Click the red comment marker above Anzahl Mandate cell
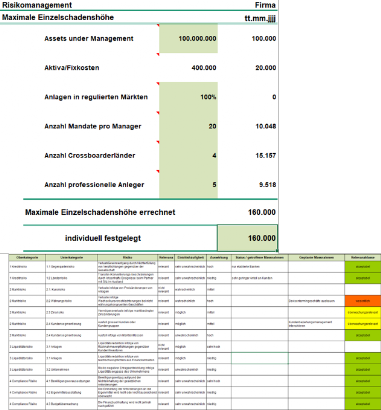This screenshot has width=381, height=410. [x=158, y=113]
